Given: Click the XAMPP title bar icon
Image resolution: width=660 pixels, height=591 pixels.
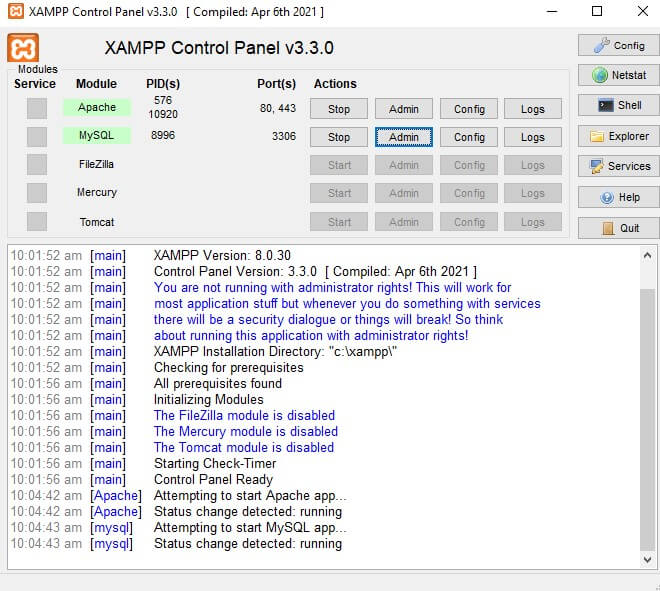Looking at the screenshot, I should (x=16, y=11).
